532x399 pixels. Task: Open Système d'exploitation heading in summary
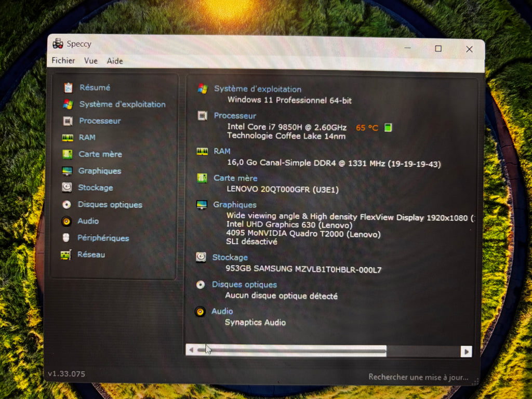point(258,89)
